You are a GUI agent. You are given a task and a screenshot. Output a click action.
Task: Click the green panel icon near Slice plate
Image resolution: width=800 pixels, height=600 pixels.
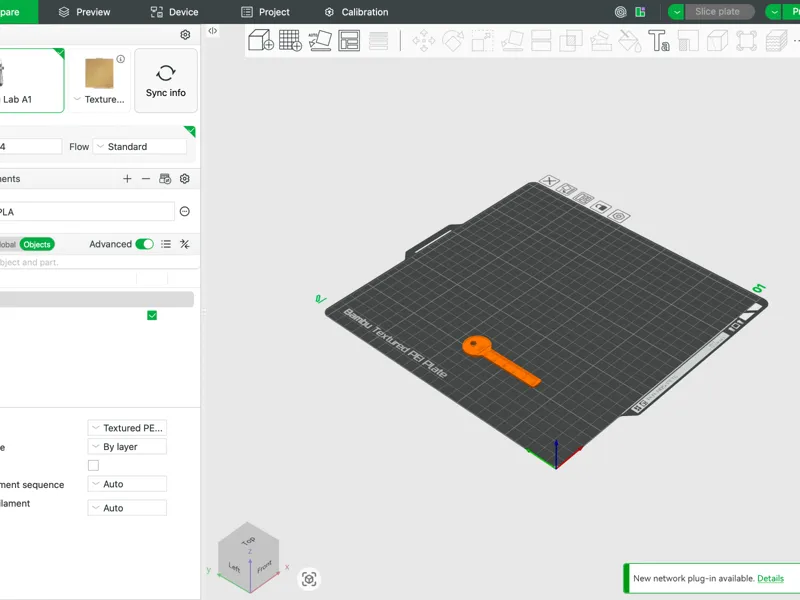640,12
